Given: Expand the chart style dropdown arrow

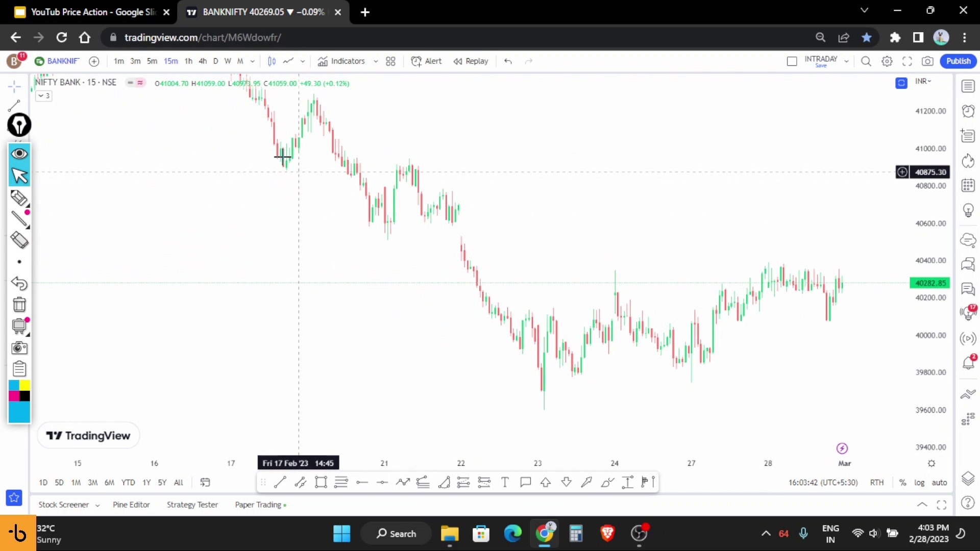Looking at the screenshot, I should 302,61.
